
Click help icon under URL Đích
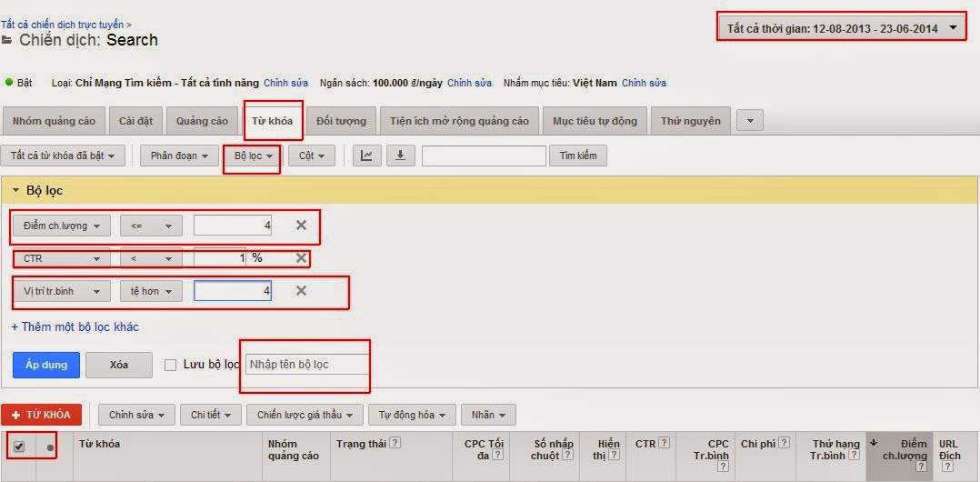[947, 467]
